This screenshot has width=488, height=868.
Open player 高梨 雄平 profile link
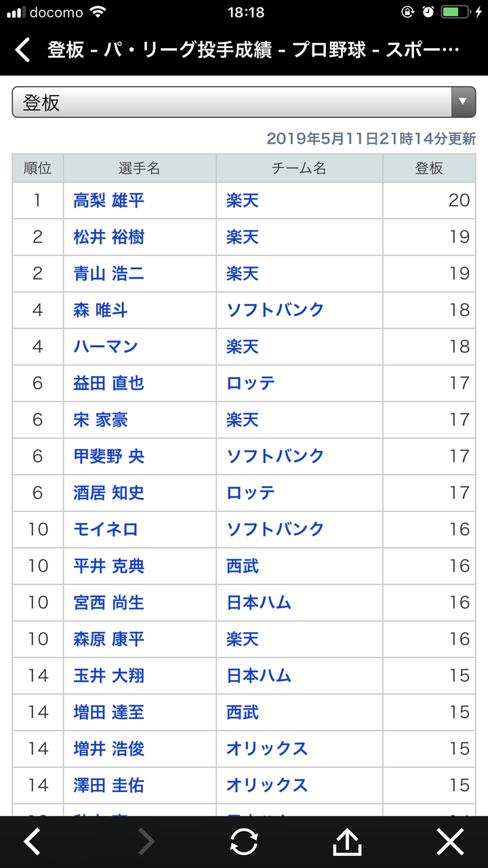[108, 200]
